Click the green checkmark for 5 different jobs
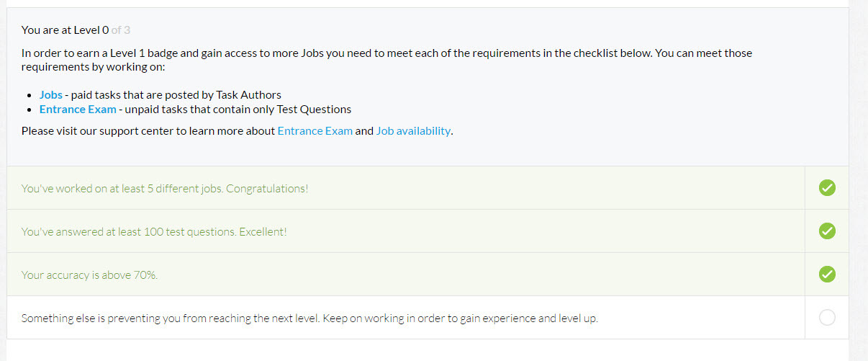Screen dimensions: 868x361 click(827, 188)
